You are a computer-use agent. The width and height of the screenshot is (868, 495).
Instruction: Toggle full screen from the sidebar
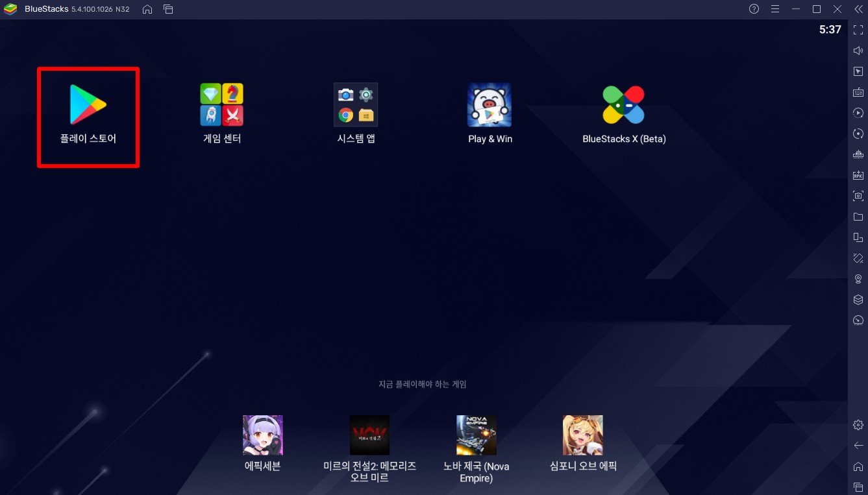(x=858, y=30)
